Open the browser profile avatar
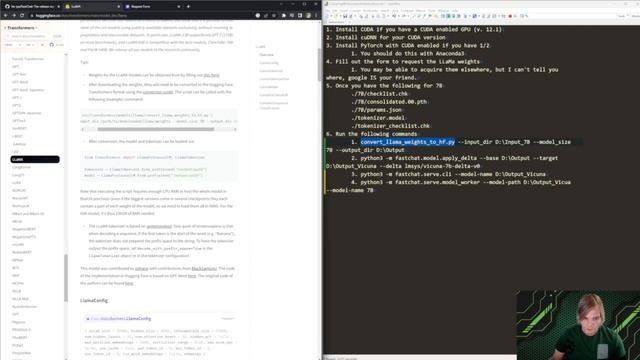Viewport: 640px width, 360px height. coord(308,16)
